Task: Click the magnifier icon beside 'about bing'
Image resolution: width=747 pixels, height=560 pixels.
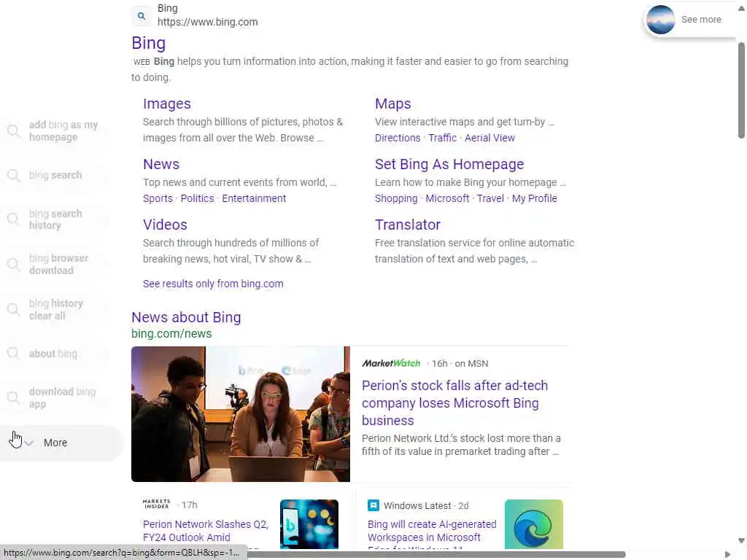Action: (13, 354)
